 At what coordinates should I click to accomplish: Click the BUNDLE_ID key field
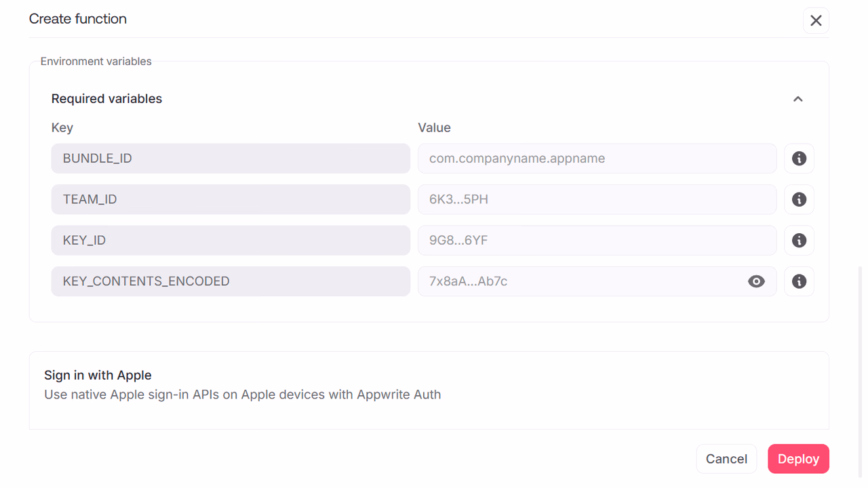click(231, 159)
